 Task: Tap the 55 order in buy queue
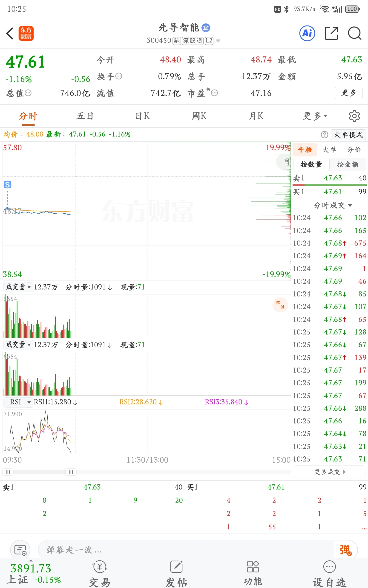tap(272, 527)
